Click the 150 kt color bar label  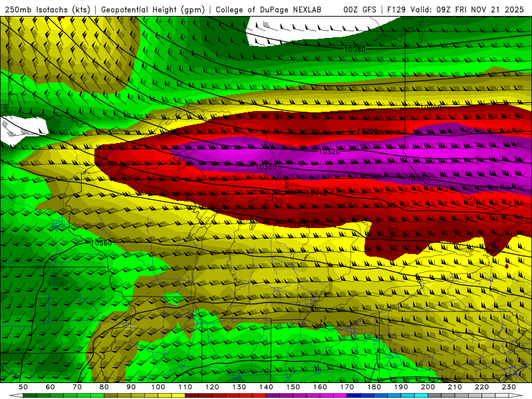pos(293,387)
